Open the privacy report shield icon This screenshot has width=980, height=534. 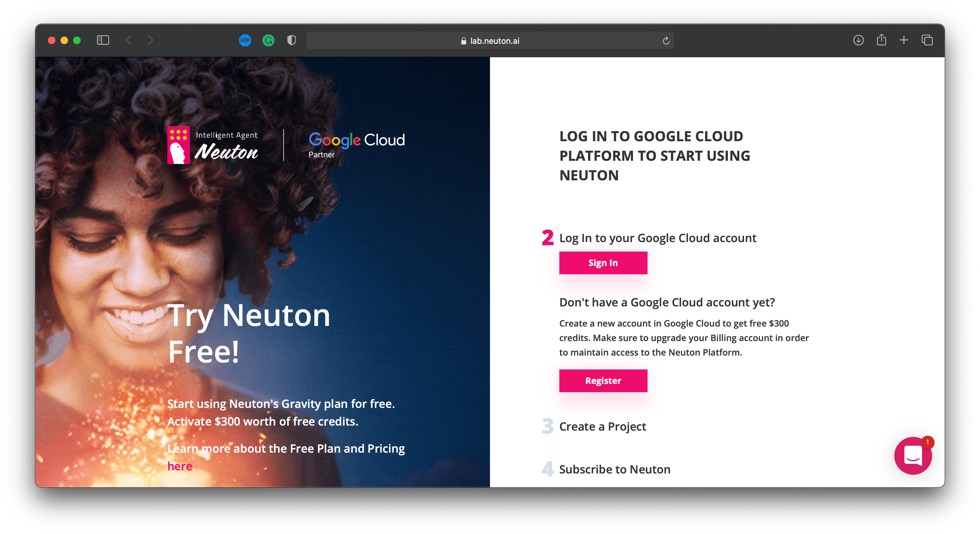(x=291, y=40)
